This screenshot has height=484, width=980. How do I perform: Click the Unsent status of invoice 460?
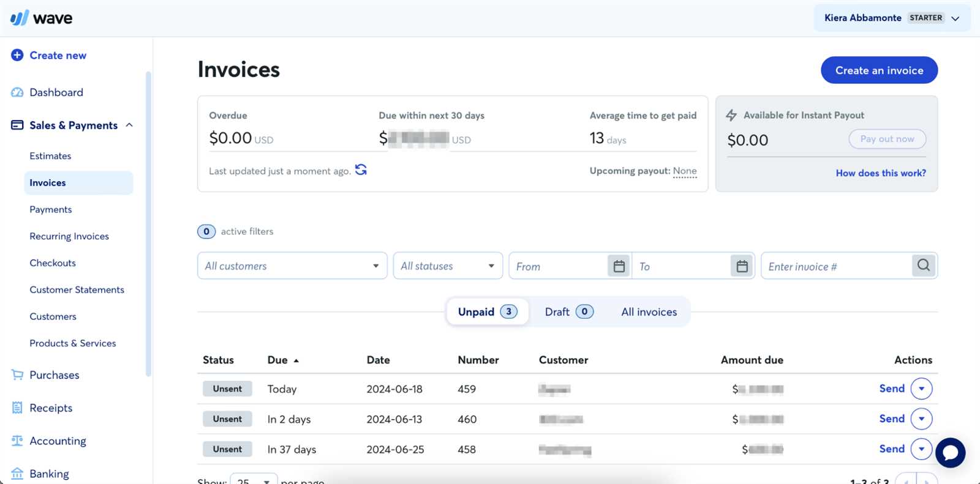coord(227,419)
